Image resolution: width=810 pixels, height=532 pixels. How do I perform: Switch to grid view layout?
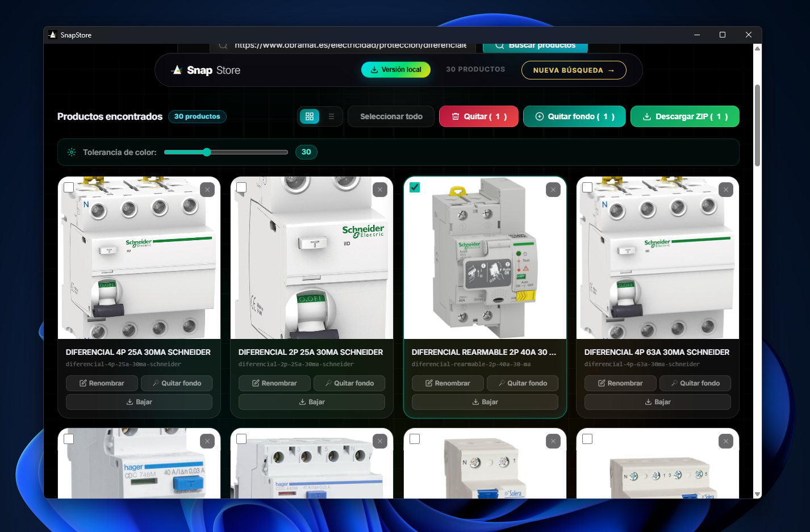(310, 116)
